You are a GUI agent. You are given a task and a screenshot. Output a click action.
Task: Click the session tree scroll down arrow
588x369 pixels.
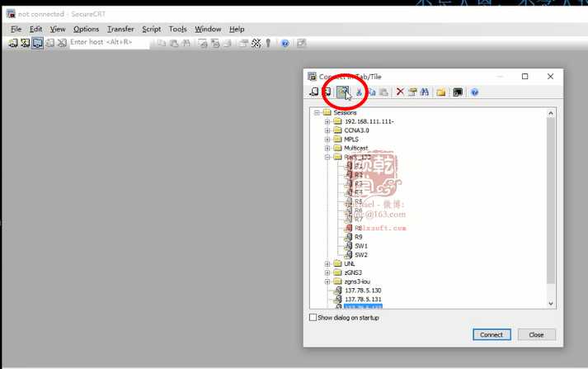(551, 303)
